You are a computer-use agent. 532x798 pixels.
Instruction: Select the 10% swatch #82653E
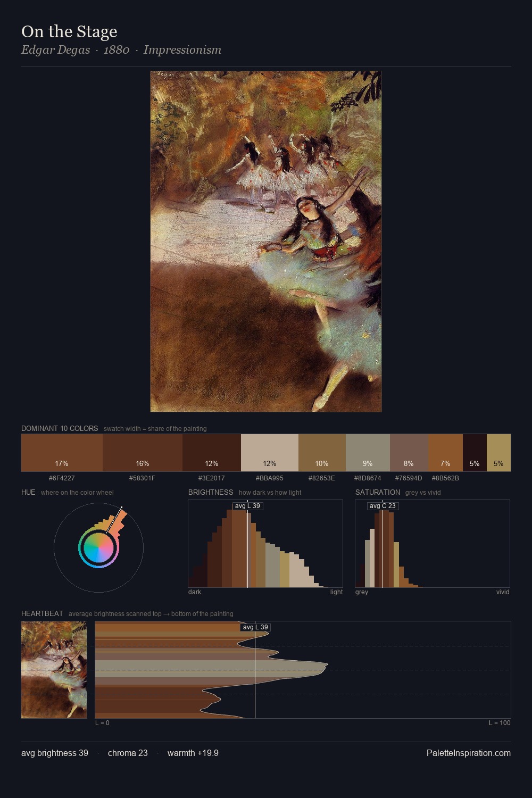point(322,453)
